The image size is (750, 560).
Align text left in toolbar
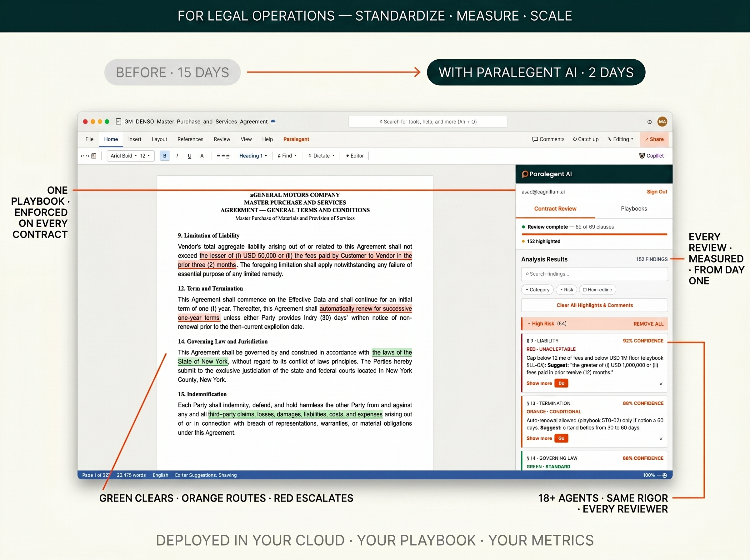[x=219, y=156]
